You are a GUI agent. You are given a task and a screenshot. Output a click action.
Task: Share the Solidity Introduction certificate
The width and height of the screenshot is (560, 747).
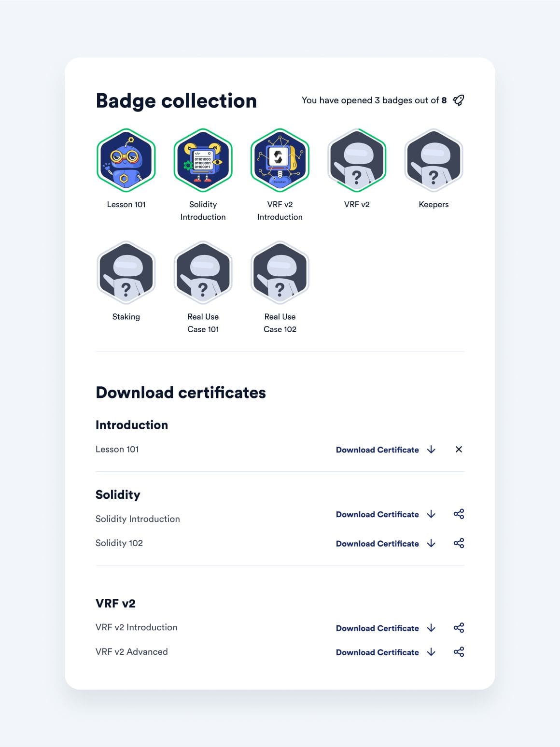[x=458, y=514]
